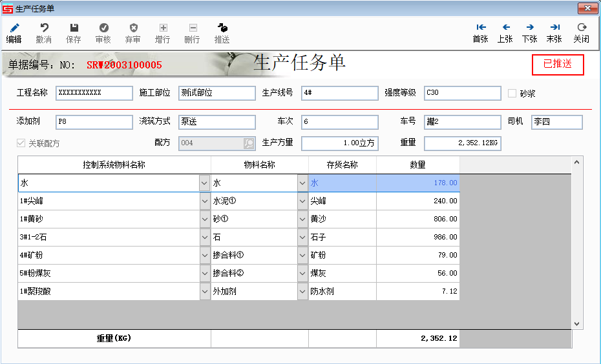
Task: Click the 保存 save icon
Action: (x=74, y=28)
